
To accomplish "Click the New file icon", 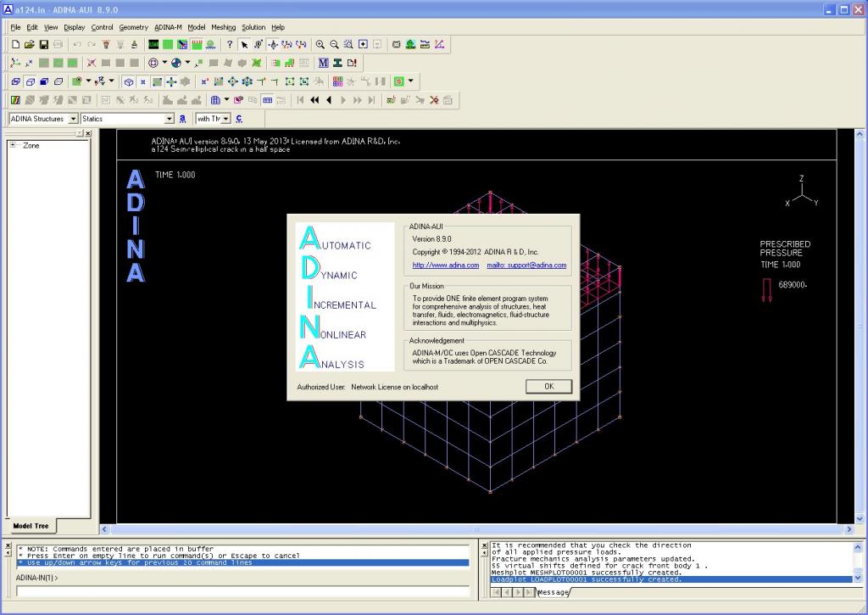I will (15, 44).
